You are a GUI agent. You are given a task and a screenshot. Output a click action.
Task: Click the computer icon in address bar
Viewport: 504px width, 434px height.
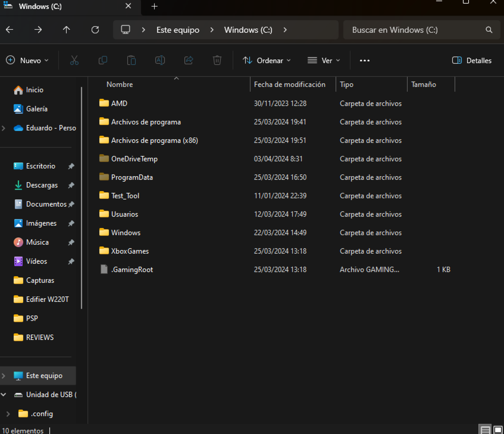coord(126,30)
